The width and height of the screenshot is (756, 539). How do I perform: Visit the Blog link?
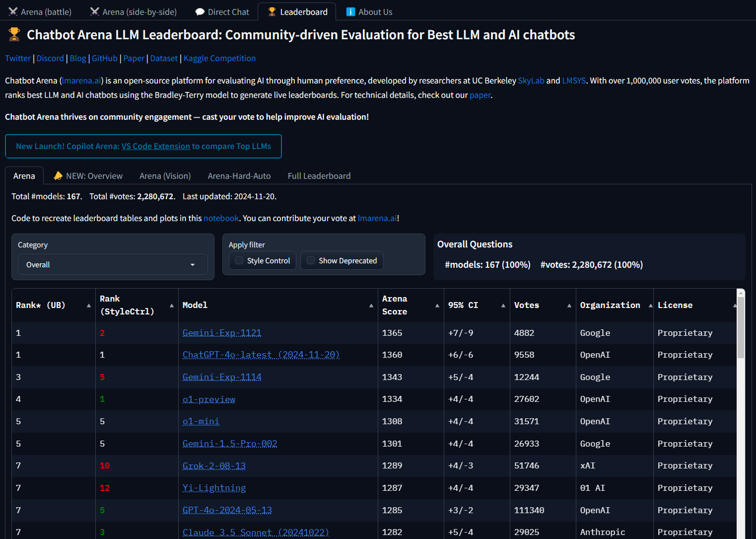pos(78,58)
